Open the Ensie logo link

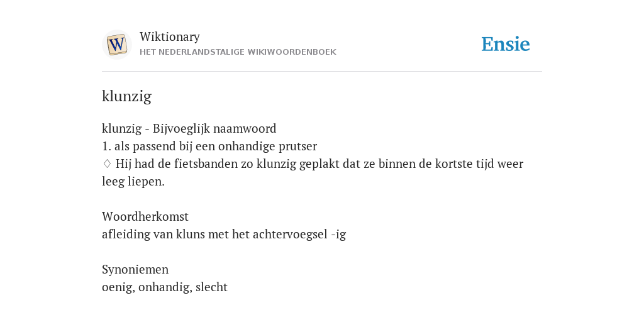(506, 45)
